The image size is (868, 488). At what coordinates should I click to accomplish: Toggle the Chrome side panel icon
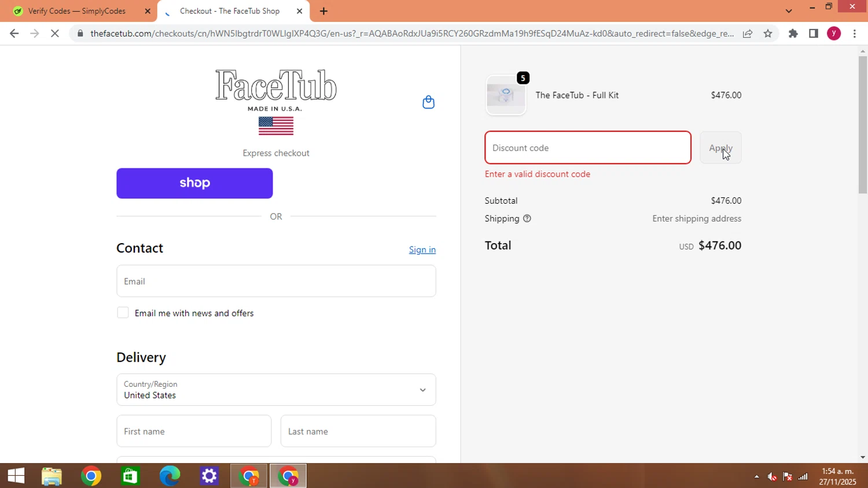814,34
